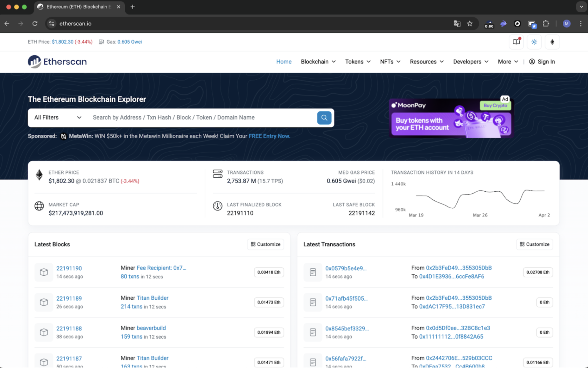Click the gauge icon beside Last Finalized Block
The width and height of the screenshot is (588, 368).
click(x=217, y=206)
